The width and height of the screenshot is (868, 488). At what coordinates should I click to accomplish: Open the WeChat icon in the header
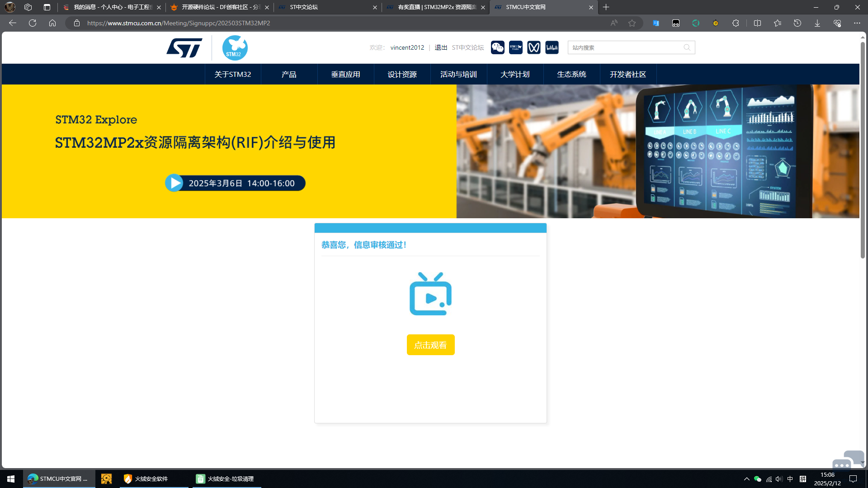[x=498, y=47]
